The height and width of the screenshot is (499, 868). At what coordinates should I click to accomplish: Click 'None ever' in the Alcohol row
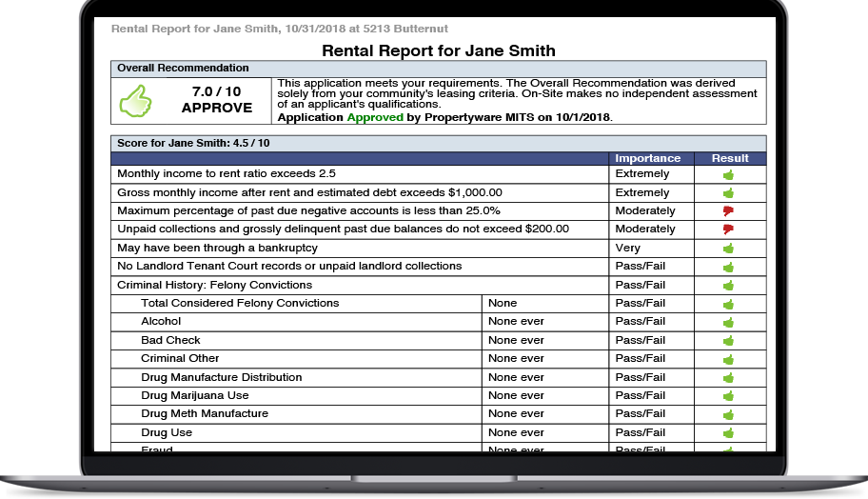[x=516, y=321]
